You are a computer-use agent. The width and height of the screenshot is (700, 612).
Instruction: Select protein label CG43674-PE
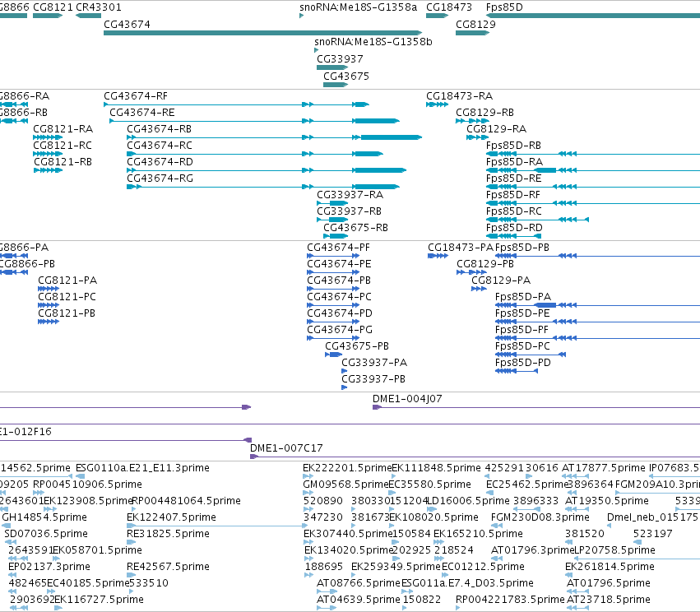(339, 264)
